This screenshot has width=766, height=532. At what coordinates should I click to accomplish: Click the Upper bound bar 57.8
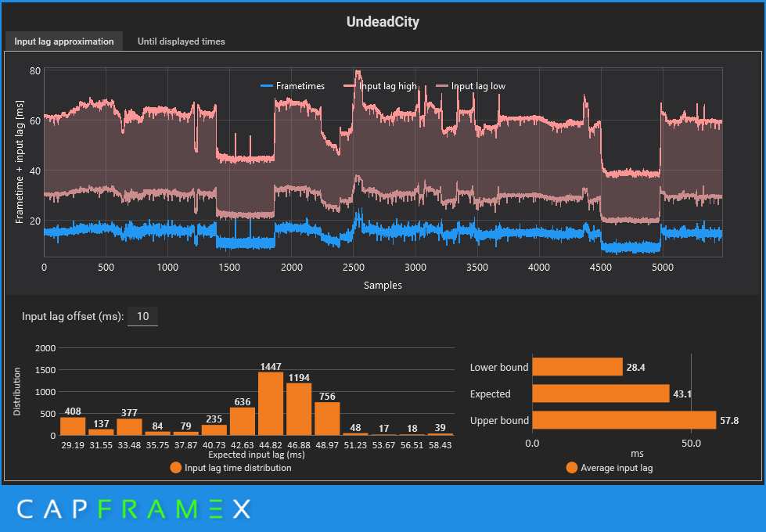(624, 420)
